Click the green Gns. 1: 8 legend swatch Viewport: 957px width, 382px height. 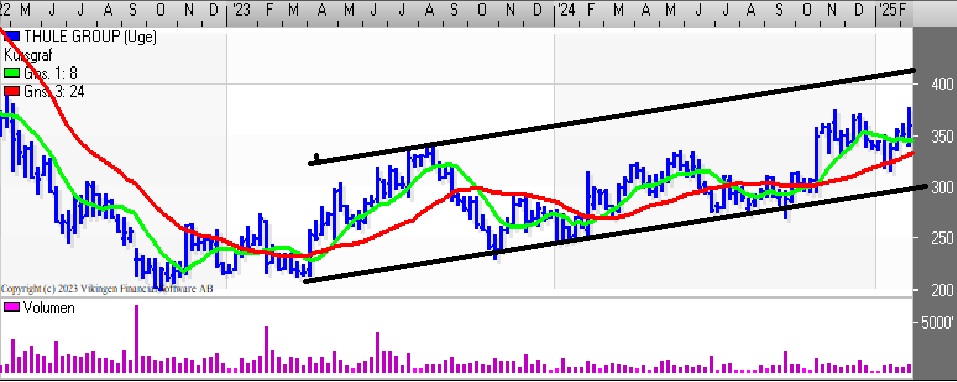click(12, 73)
